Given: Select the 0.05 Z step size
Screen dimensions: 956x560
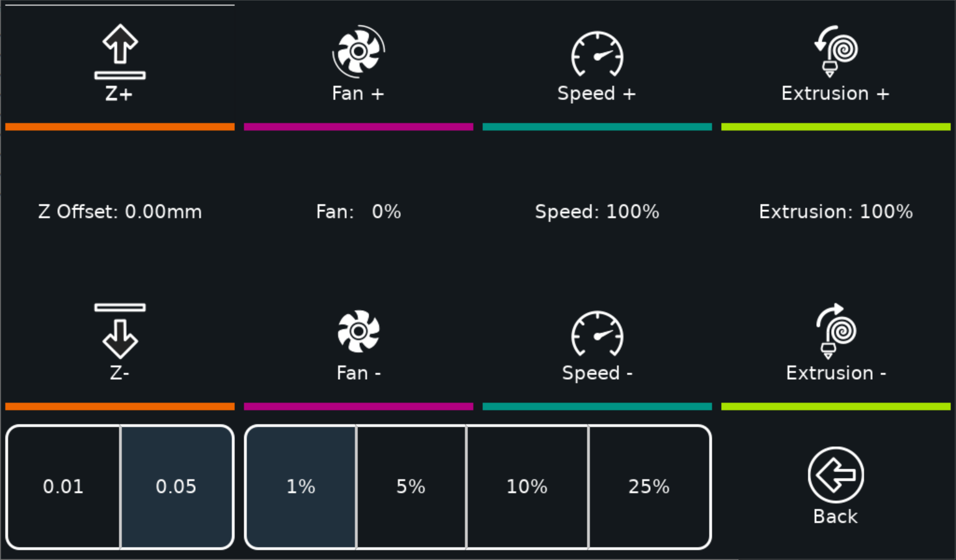Looking at the screenshot, I should [177, 487].
